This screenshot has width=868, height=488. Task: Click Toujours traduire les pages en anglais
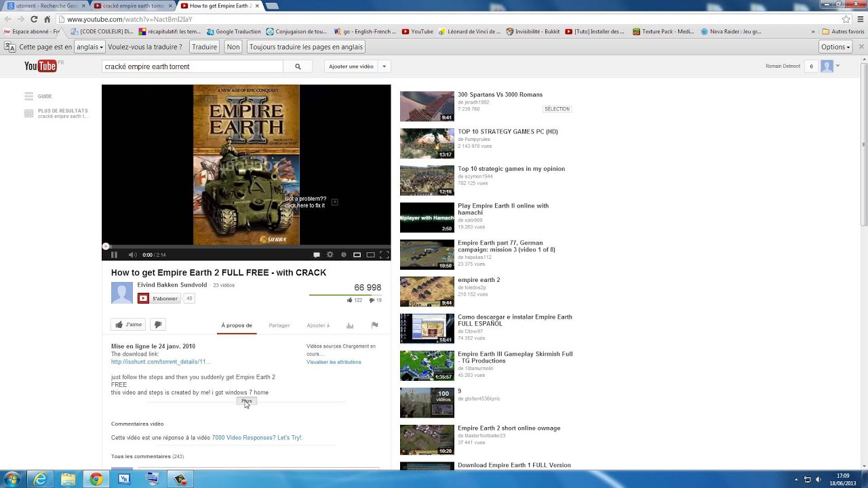[x=306, y=47]
